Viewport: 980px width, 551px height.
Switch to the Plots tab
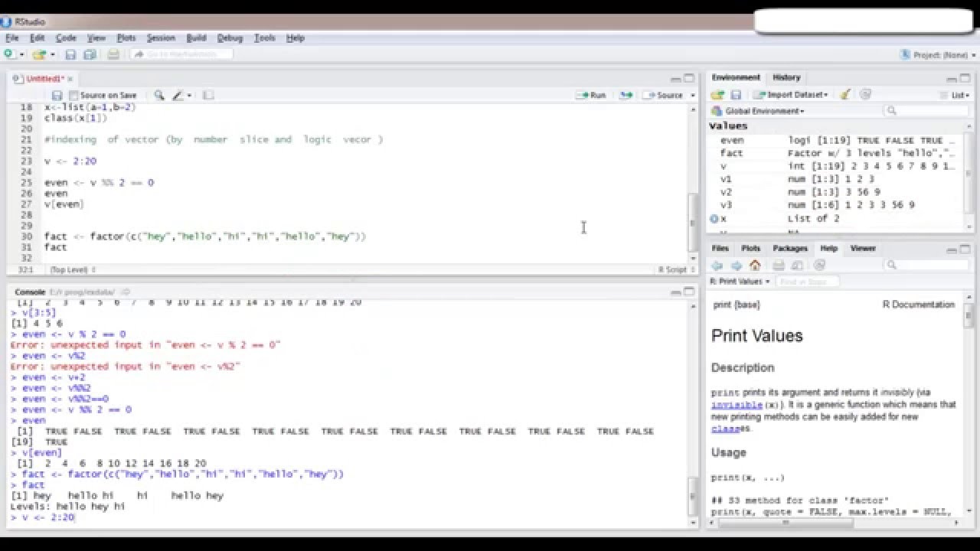[751, 248]
